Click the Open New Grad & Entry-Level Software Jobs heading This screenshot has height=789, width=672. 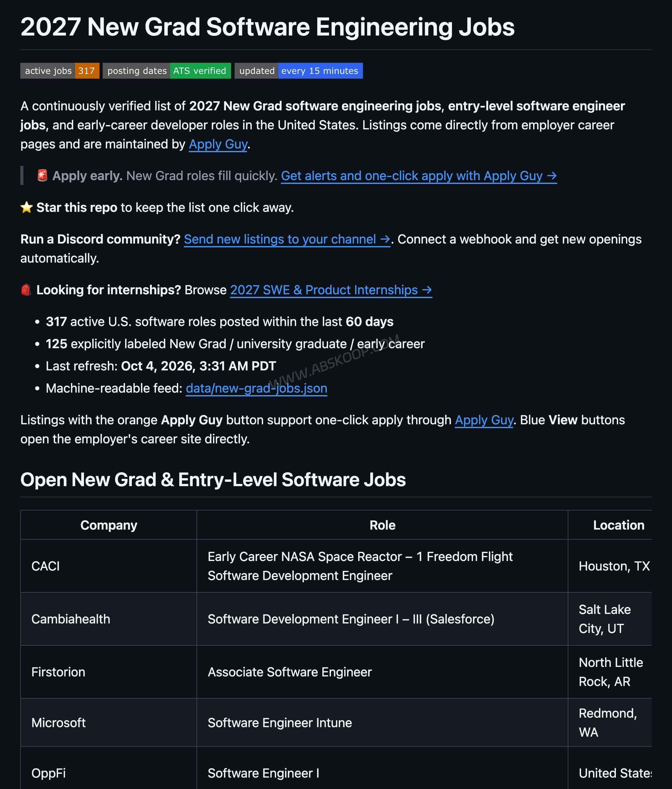click(x=213, y=480)
